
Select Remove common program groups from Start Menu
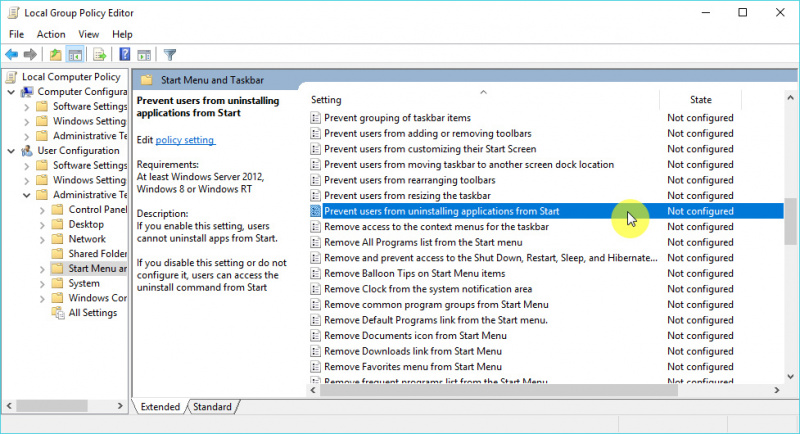pyautogui.click(x=436, y=304)
